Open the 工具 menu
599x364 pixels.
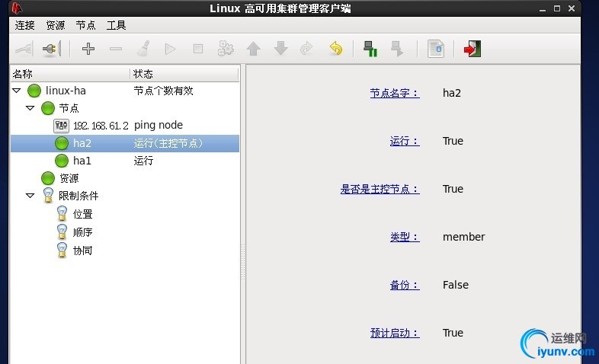pos(116,25)
